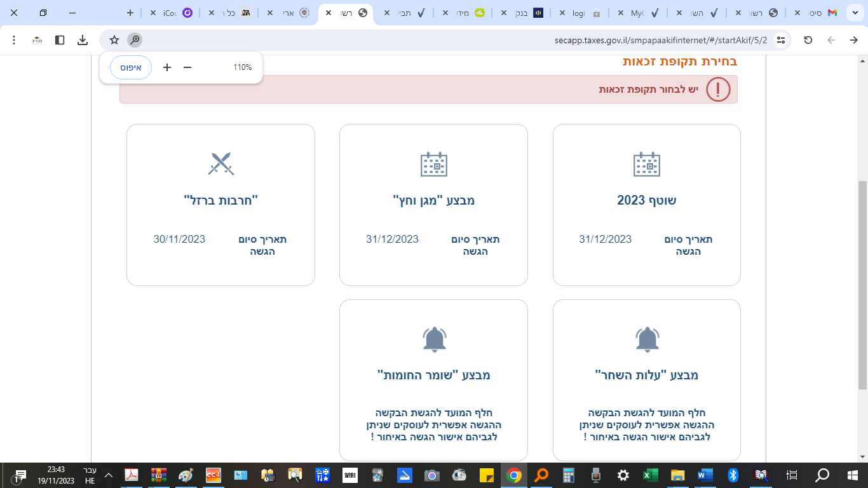Bookmark this page with the star icon
The width and height of the screenshot is (868, 488).
click(114, 40)
